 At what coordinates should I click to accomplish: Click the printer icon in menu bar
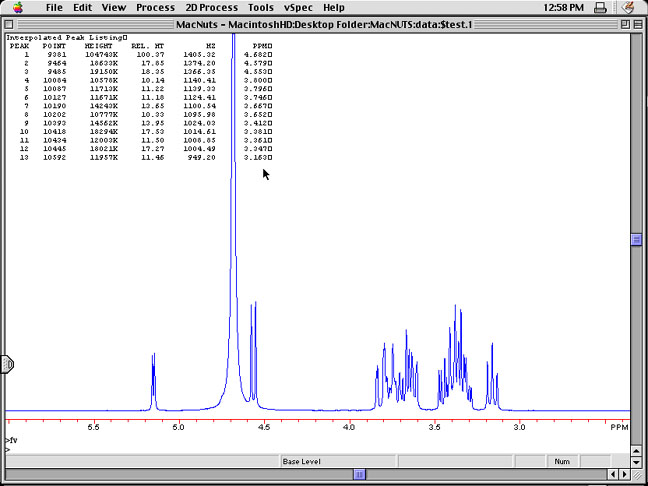tap(599, 8)
